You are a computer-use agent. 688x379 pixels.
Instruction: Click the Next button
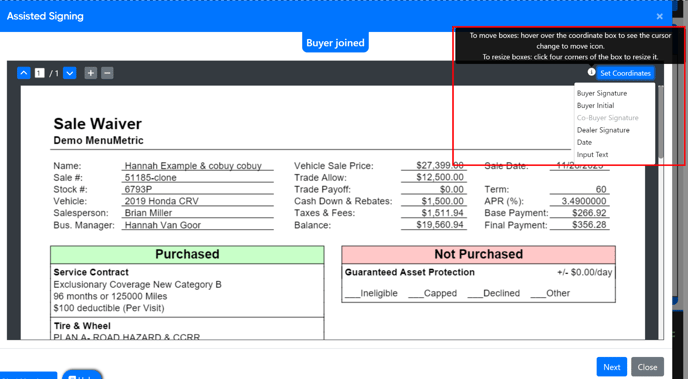612,367
